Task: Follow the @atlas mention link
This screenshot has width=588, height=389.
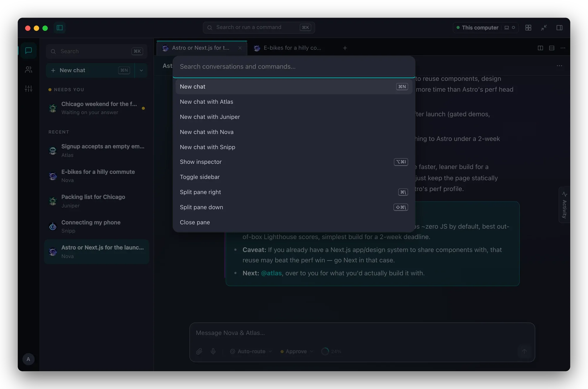Action: pyautogui.click(x=271, y=273)
